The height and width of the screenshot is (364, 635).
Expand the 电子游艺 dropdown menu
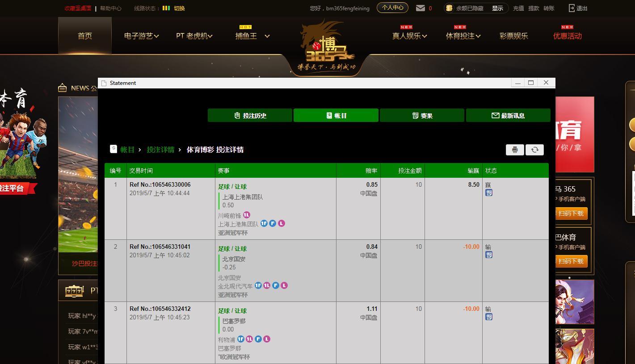click(141, 36)
